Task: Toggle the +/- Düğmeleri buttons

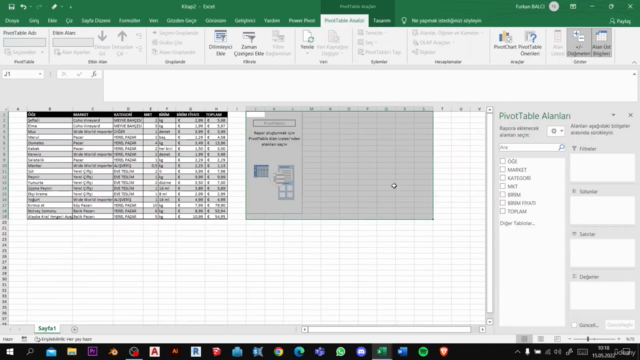Action: tap(578, 43)
